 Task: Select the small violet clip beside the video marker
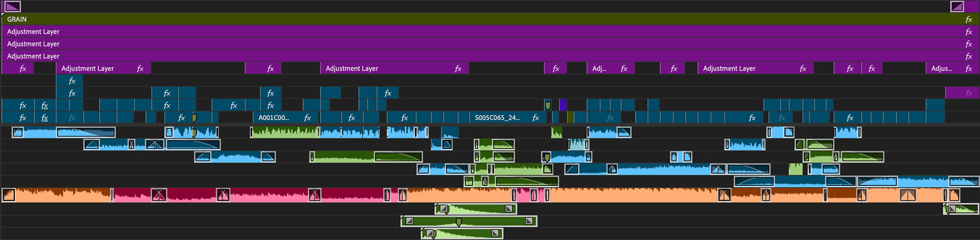(563, 105)
